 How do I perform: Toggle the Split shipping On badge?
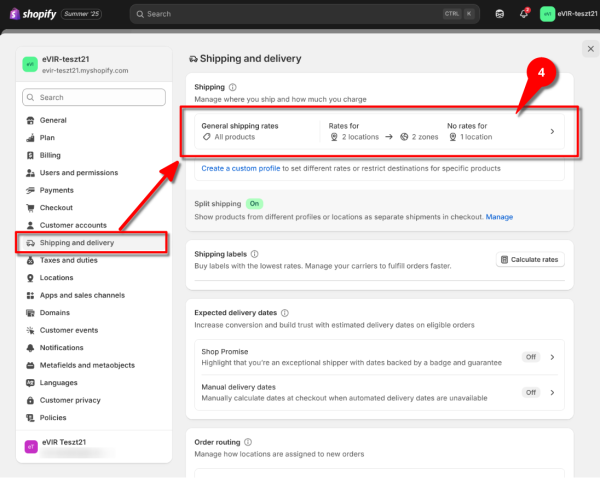[255, 203]
